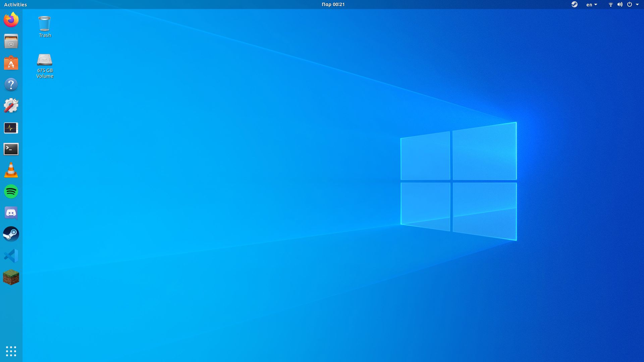Expand the system power menu arrow
The height and width of the screenshot is (362, 644).
coord(637,4)
